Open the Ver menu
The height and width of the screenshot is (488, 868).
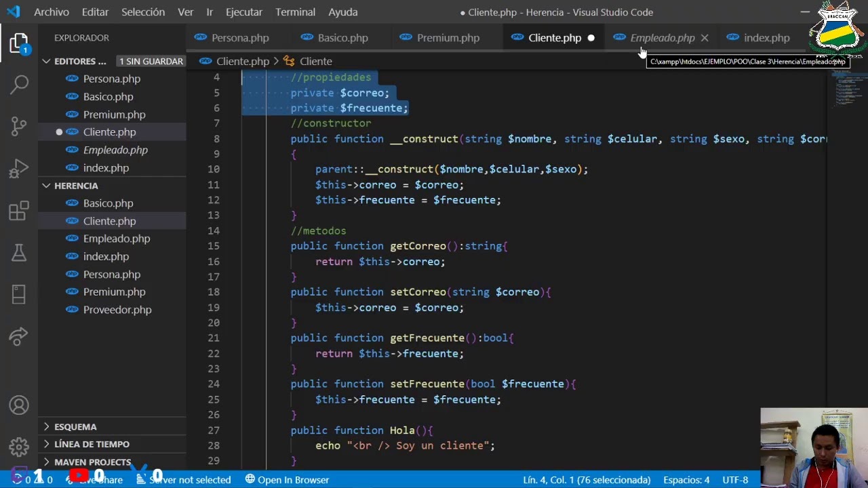[x=186, y=12]
